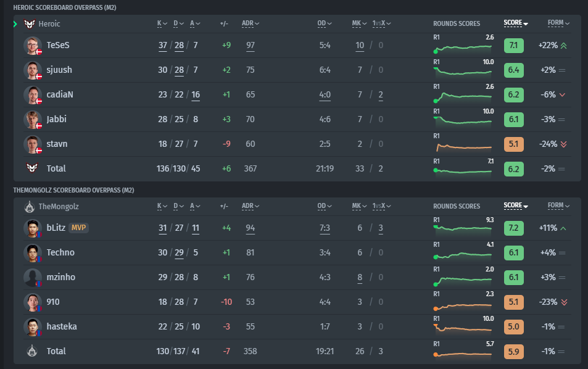Image resolution: width=588 pixels, height=369 pixels.
Task: Sort TheMongolz table by FORM
Action: [558, 205]
